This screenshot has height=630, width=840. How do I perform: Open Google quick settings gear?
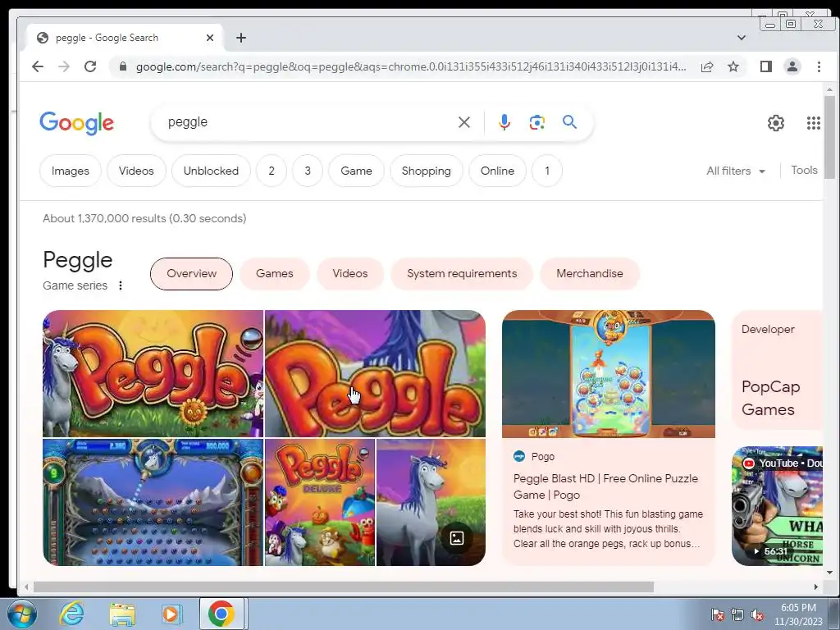776,123
